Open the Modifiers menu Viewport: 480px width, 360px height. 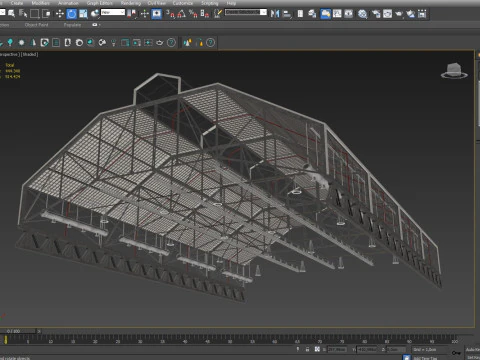pos(40,3)
